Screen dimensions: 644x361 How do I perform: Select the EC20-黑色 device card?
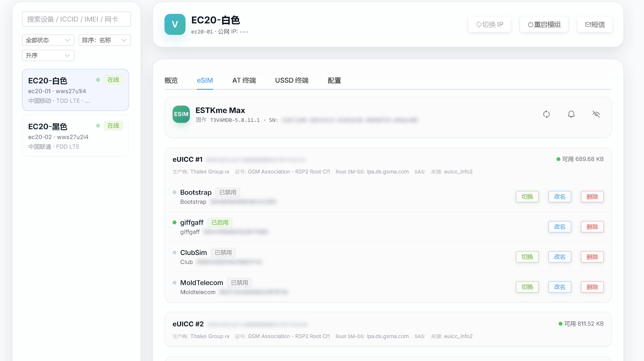[76, 136]
